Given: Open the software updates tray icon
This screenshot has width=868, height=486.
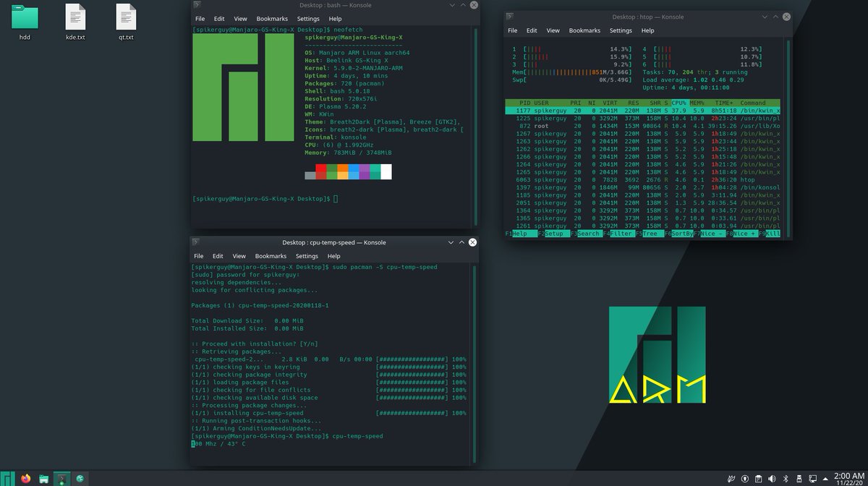Looking at the screenshot, I should pyautogui.click(x=744, y=479).
